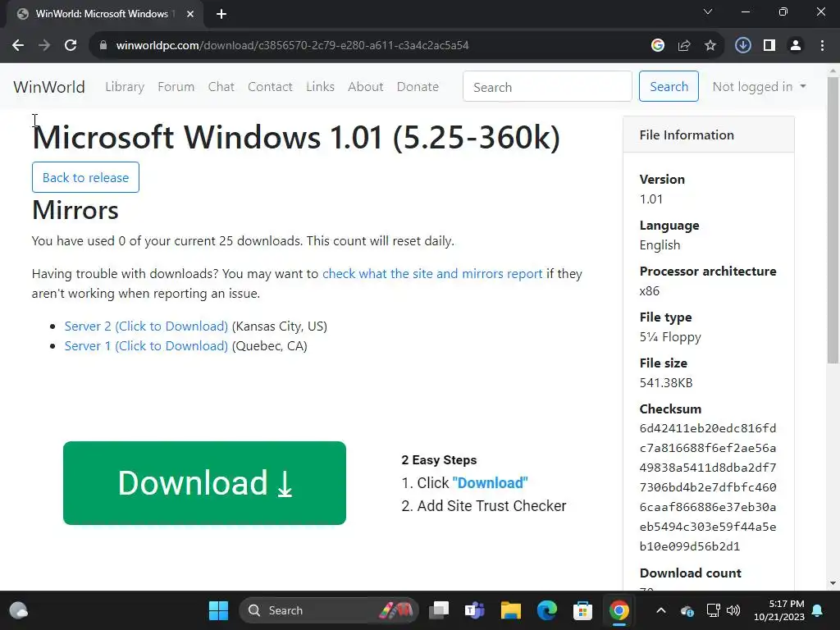This screenshot has height=630, width=840.
Task: Open the Chat page
Action: coord(221,87)
